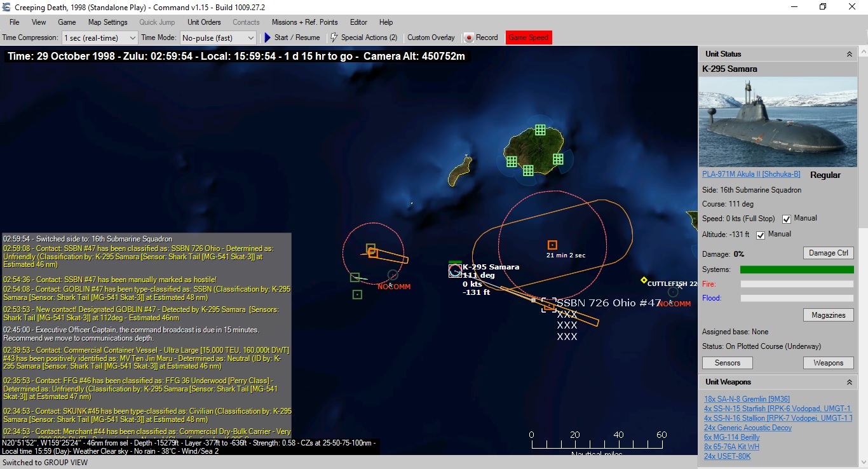Open the 6x MG-114 Berilly link
Screen dimensions: 868x469
[732, 437]
